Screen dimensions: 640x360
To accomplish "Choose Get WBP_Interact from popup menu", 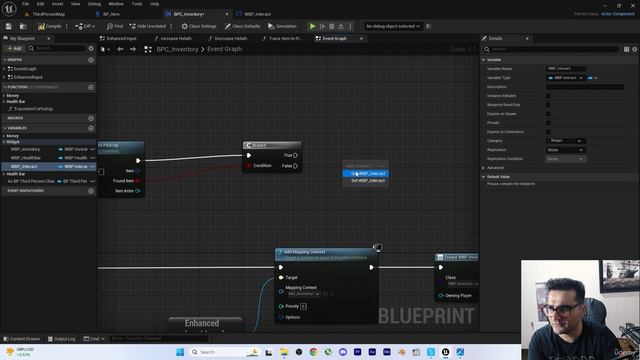I will pyautogui.click(x=366, y=173).
